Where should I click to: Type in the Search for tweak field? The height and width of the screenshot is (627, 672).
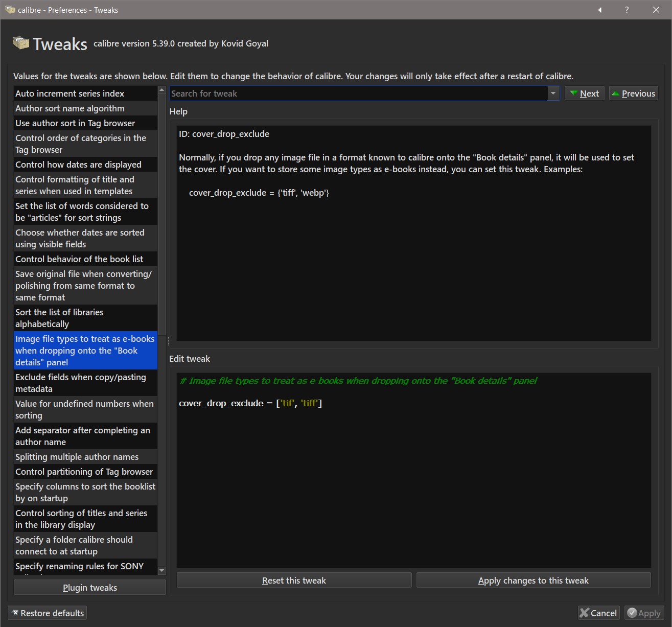358,94
